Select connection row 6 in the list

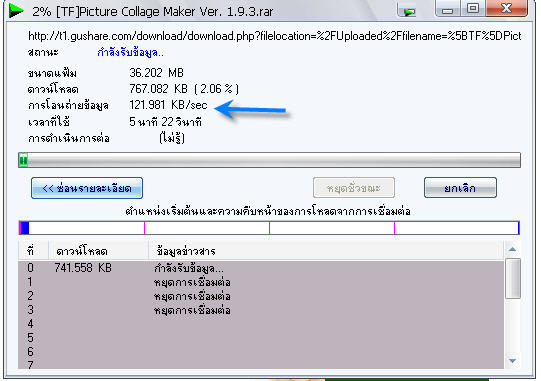261,351
